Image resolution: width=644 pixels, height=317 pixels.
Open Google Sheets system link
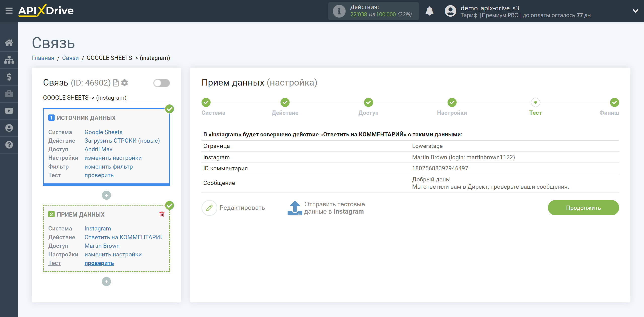click(103, 132)
